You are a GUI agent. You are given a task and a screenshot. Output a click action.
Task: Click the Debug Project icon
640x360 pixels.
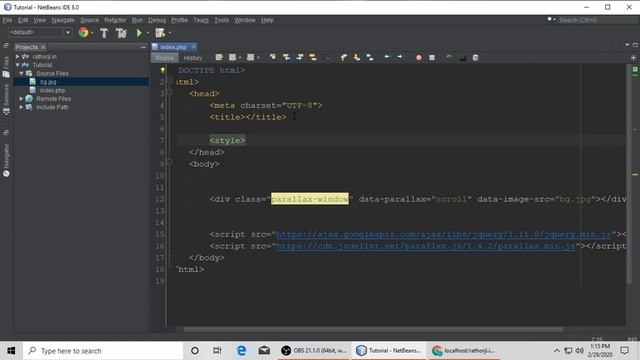click(160, 33)
